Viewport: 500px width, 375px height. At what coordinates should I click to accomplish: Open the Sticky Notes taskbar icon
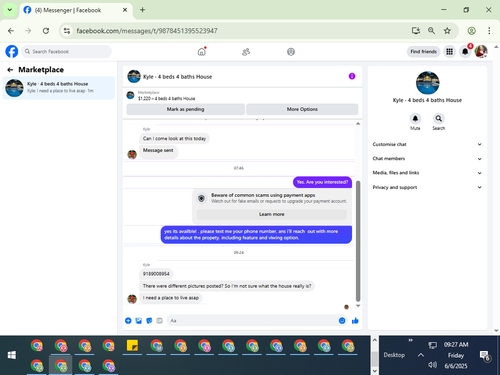[132, 346]
